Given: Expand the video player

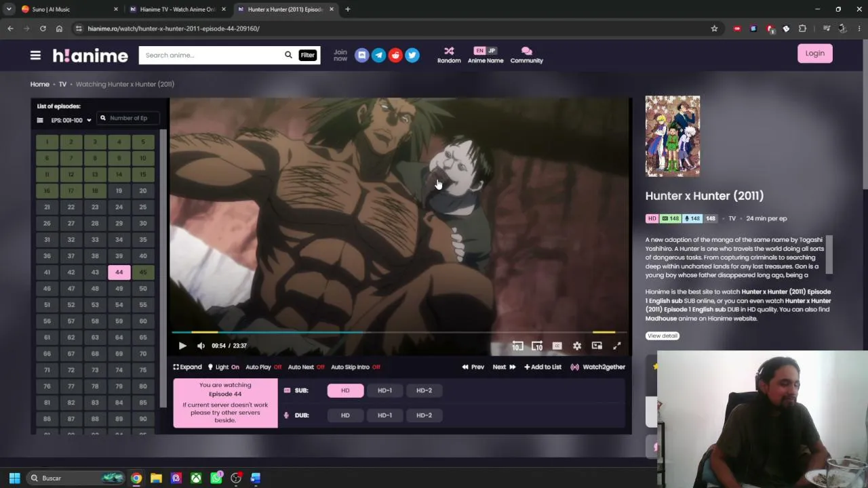Looking at the screenshot, I should coord(187,367).
